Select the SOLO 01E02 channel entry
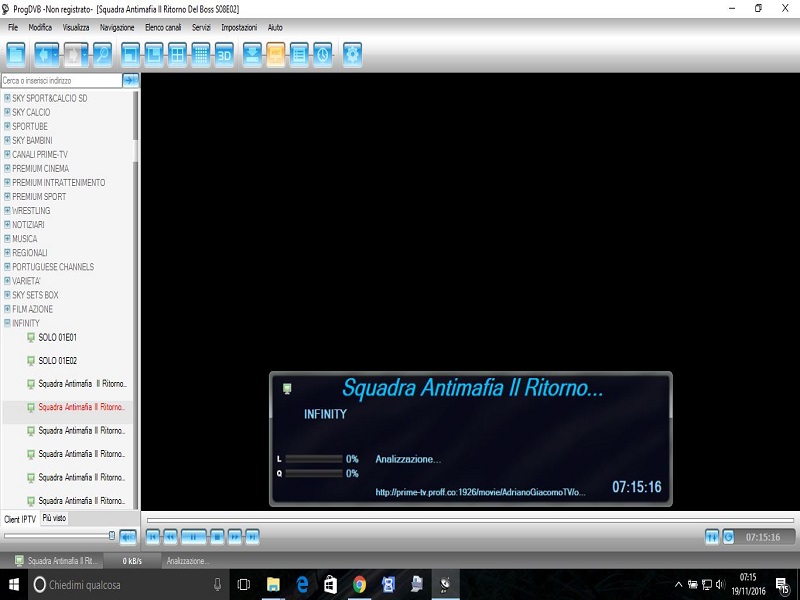The image size is (800, 600). pos(57,360)
